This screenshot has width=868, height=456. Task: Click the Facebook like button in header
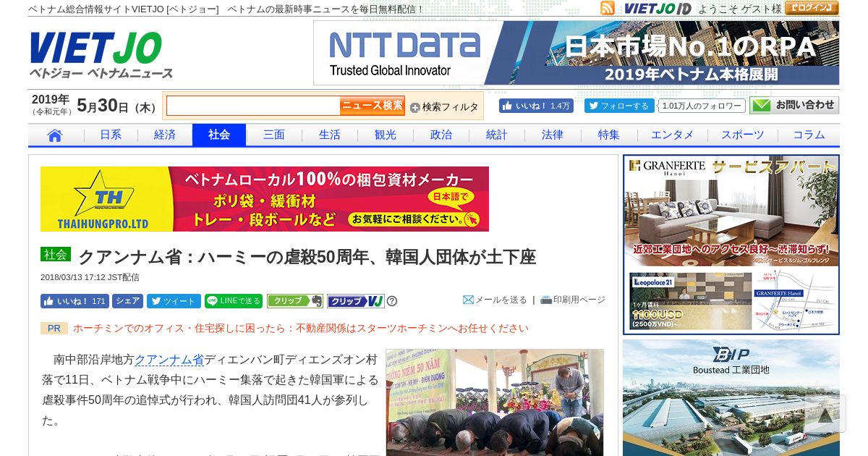pyautogui.click(x=536, y=106)
